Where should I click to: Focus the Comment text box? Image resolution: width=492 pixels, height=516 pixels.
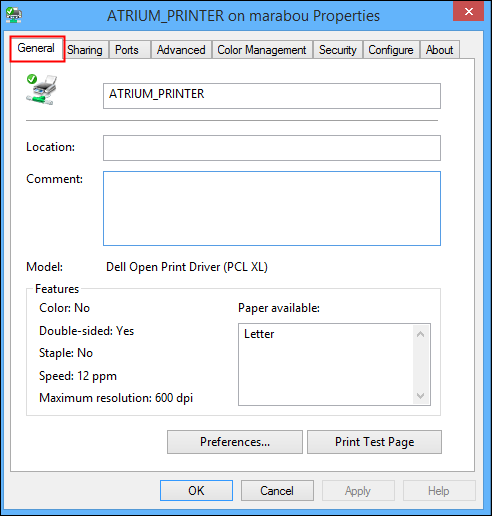(272, 208)
